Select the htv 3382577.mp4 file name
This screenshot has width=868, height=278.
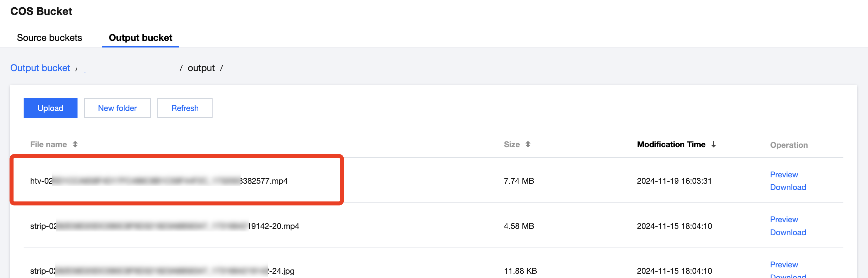tap(158, 181)
